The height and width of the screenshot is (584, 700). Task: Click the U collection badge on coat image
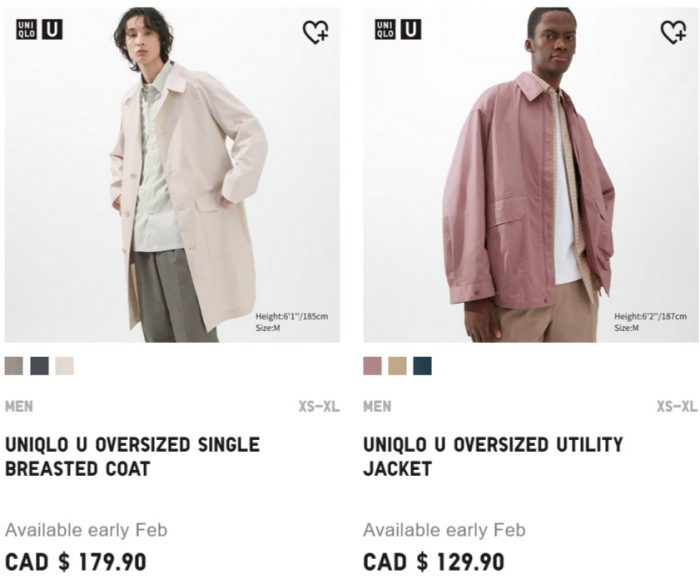[x=52, y=29]
